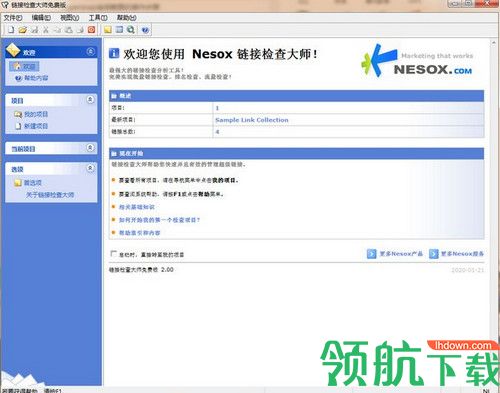Click the blue Help question-mark toolbar icon
This screenshot has height=393, width=500.
[x=145, y=30]
